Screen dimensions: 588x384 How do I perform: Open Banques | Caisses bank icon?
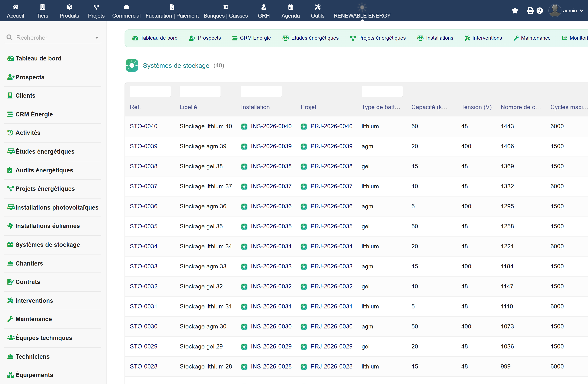226,7
